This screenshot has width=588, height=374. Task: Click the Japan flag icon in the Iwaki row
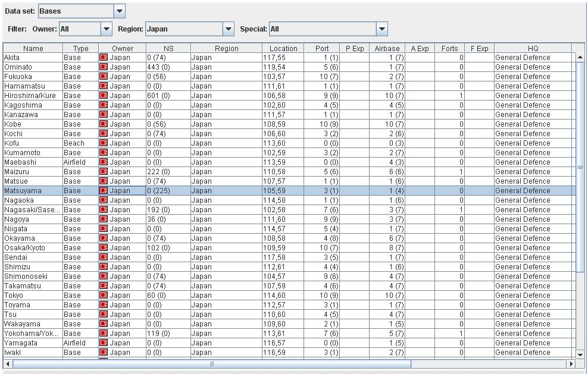click(x=104, y=352)
